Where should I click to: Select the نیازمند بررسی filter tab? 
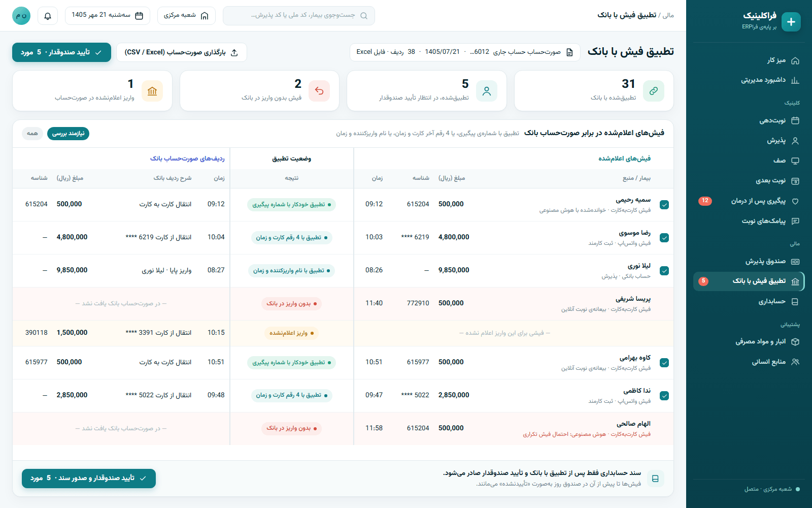coord(68,134)
